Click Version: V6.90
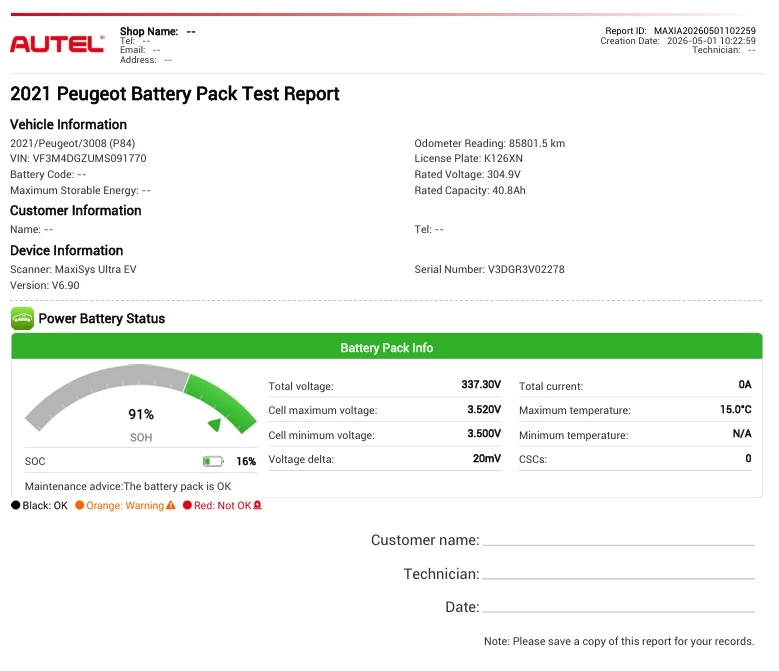The width and height of the screenshot is (779, 671). 45,285
